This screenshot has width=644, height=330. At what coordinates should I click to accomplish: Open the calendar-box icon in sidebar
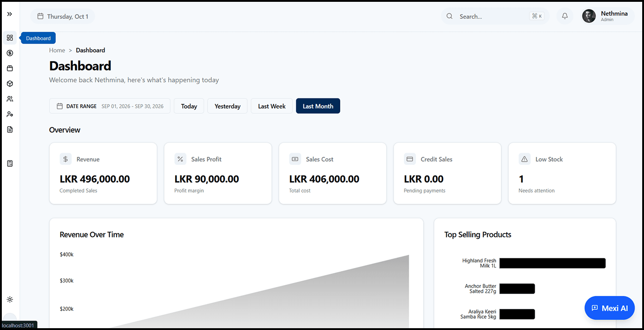[x=10, y=68]
